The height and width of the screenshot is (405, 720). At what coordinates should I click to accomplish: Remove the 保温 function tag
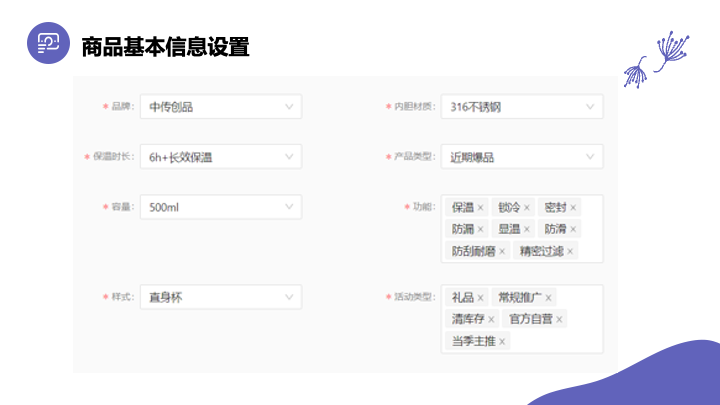pos(480,208)
